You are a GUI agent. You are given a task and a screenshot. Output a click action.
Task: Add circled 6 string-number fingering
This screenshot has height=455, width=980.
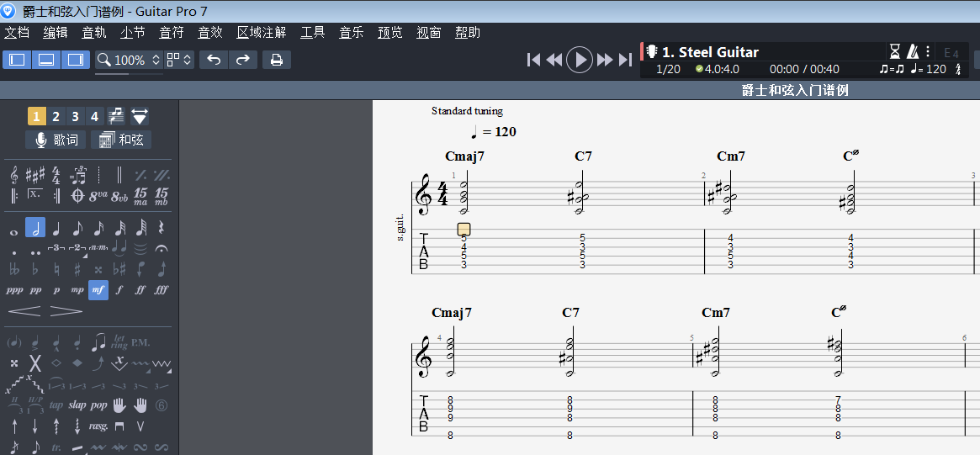point(162,405)
